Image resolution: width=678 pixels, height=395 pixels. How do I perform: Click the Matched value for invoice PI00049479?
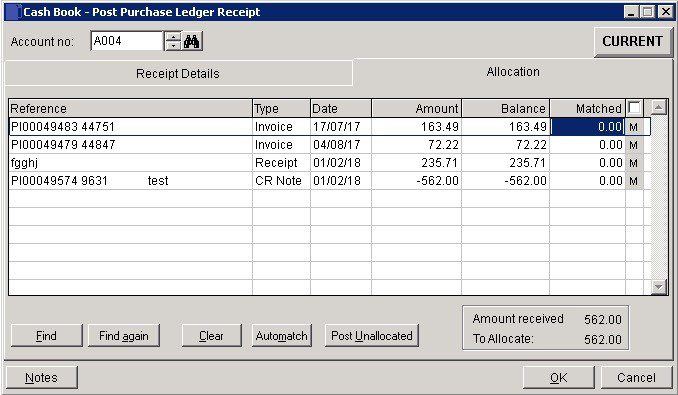click(x=587, y=145)
